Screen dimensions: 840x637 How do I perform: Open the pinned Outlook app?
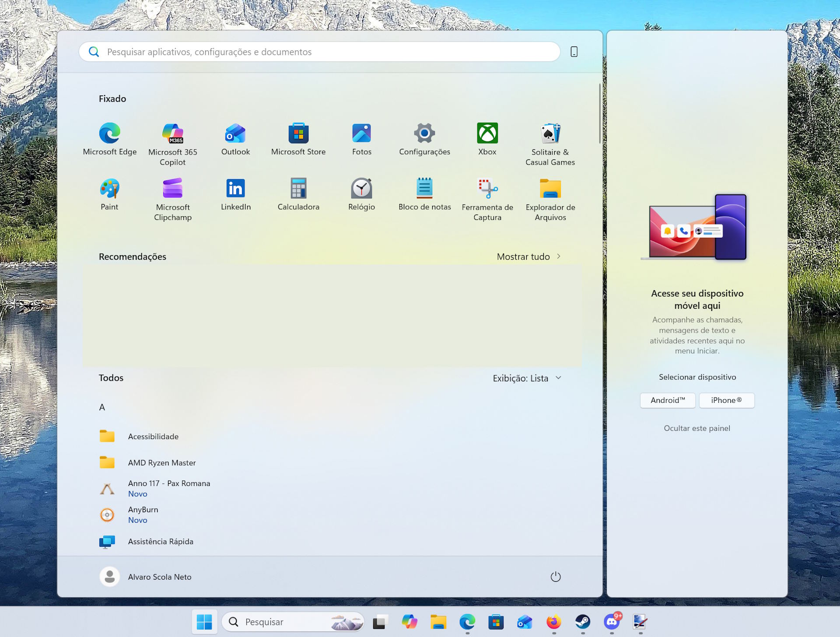tap(235, 139)
